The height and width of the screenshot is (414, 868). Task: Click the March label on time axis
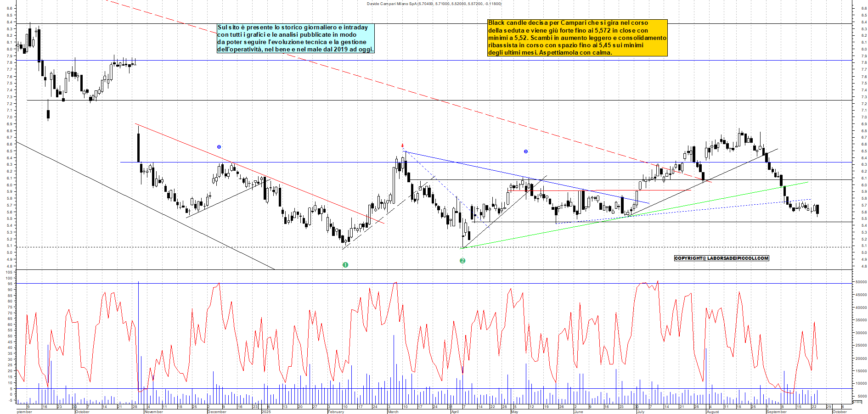click(x=393, y=412)
